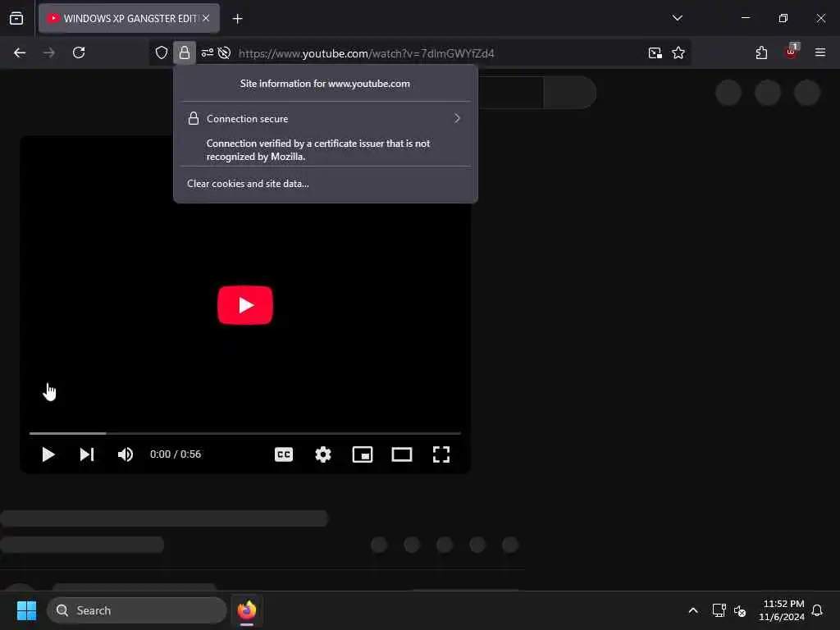Image resolution: width=840 pixels, height=630 pixels.
Task: Click the muted volume tray icon
Action: 740,610
